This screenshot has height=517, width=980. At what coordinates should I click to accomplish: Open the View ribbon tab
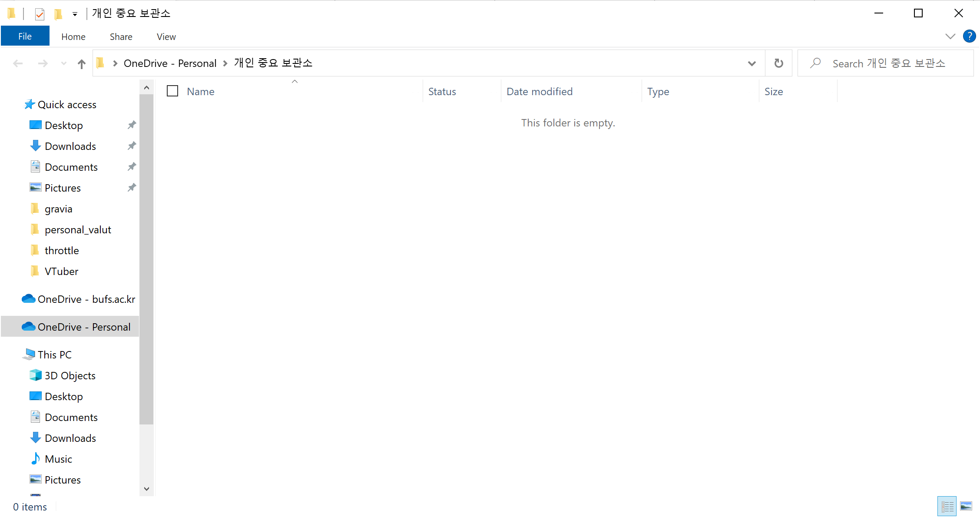(166, 37)
